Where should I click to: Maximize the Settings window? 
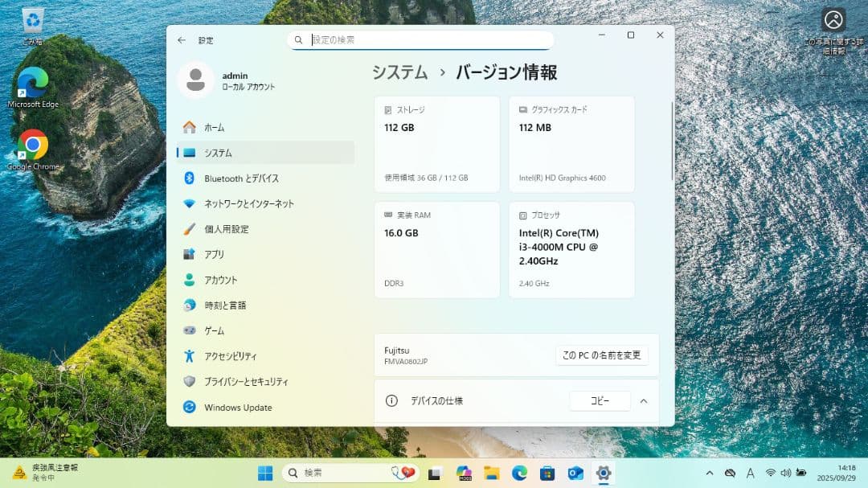coord(631,35)
